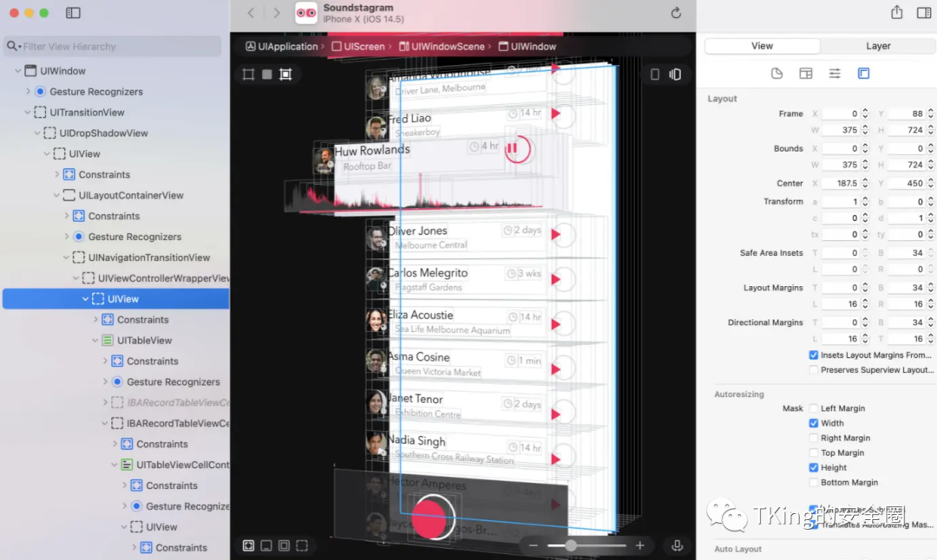The width and height of the screenshot is (937, 560).
Task: Collapse the UITableViewCellContentView node
Action: [x=115, y=465]
